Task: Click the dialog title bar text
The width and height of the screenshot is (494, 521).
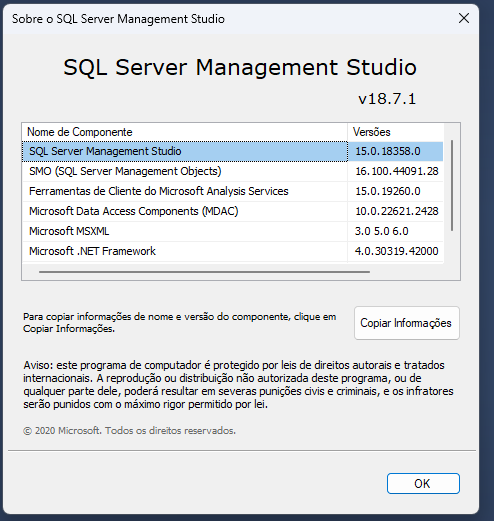Action: [118, 19]
